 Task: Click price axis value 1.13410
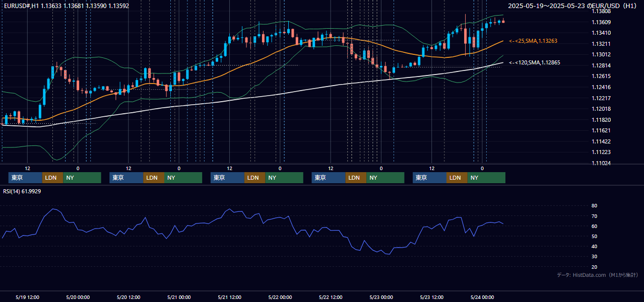coord(601,33)
